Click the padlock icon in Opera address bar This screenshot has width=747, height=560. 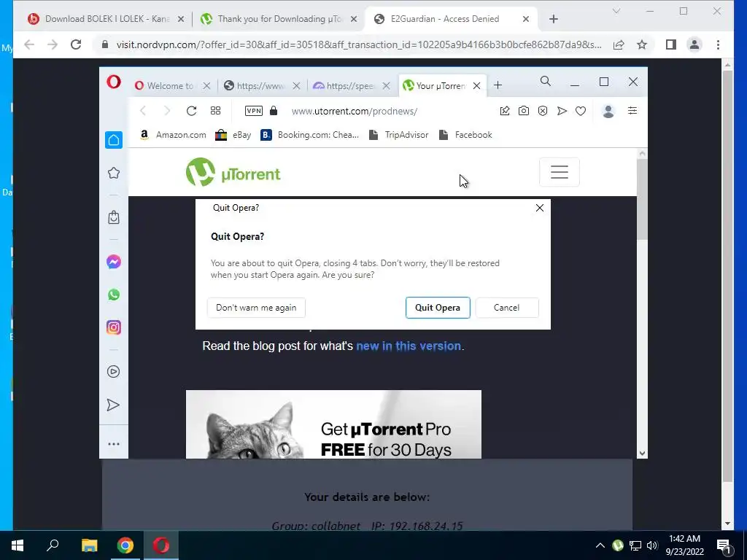(x=274, y=111)
